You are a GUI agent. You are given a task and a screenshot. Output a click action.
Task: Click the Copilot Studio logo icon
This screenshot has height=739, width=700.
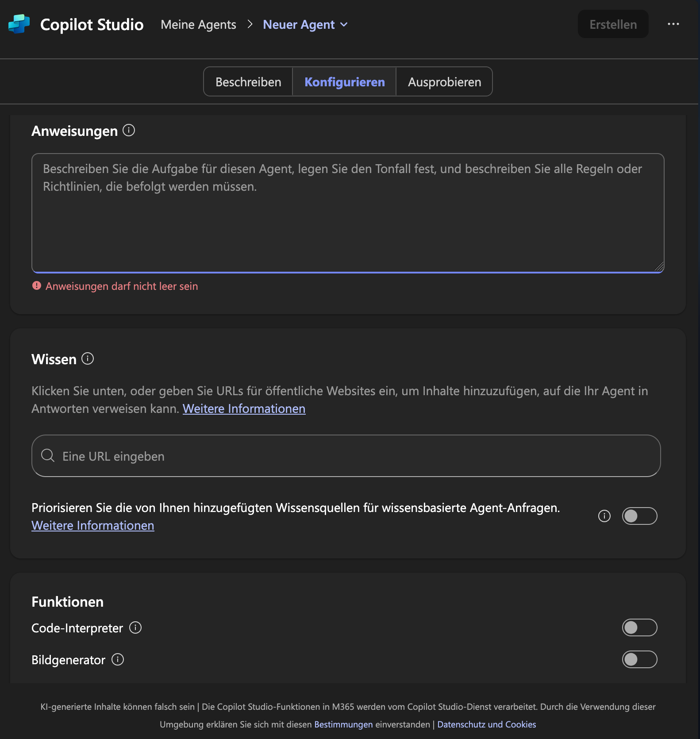tap(19, 24)
